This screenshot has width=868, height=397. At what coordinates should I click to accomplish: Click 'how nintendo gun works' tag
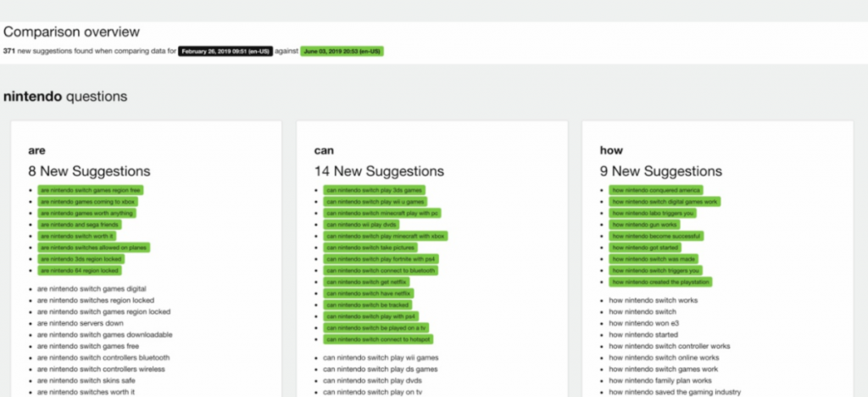click(644, 225)
